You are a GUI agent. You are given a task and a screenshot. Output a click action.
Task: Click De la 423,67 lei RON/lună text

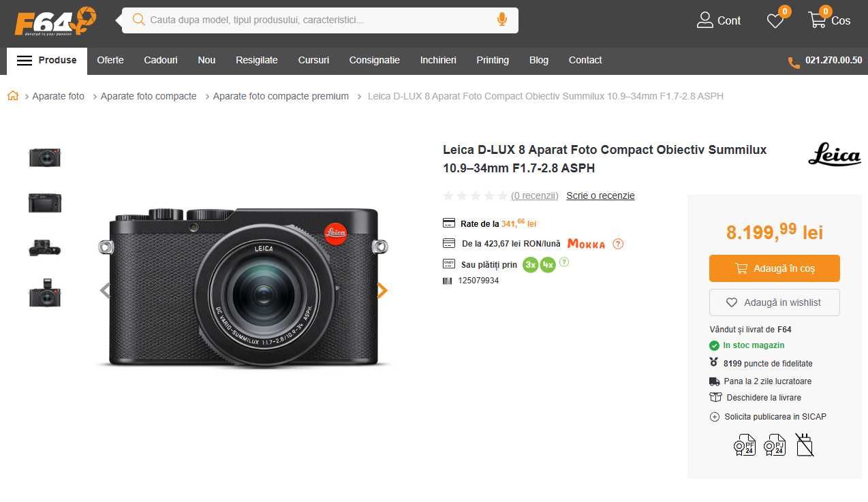[511, 244]
